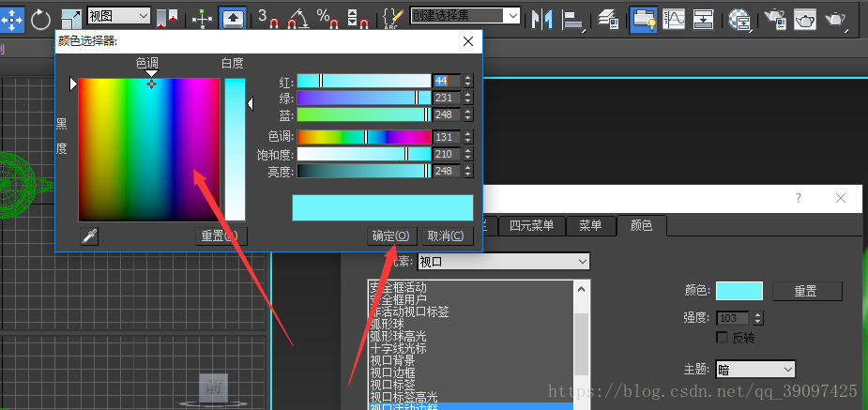This screenshot has width=868, height=410.
Task: Open the Rendered Frame Window icon
Action: 805,20
